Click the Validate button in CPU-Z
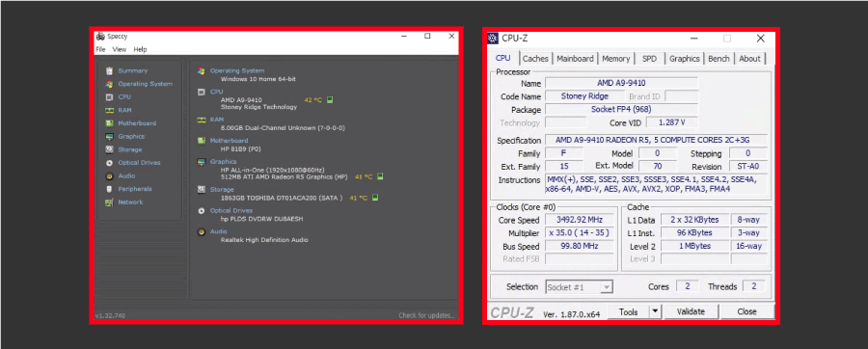Screen dimensions: 868x349 tap(691, 312)
